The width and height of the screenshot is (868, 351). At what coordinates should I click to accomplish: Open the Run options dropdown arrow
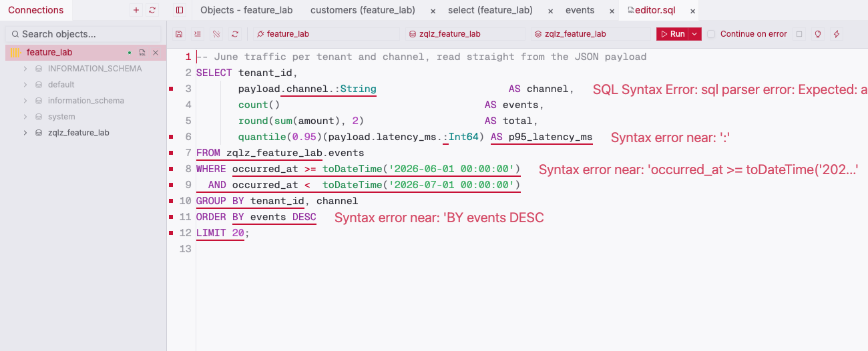point(695,34)
